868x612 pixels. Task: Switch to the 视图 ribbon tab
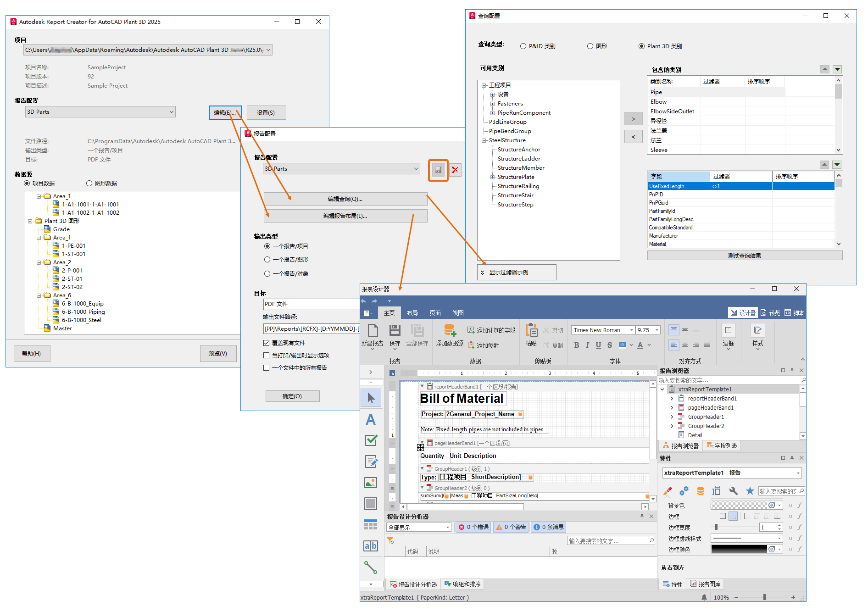coord(458,313)
